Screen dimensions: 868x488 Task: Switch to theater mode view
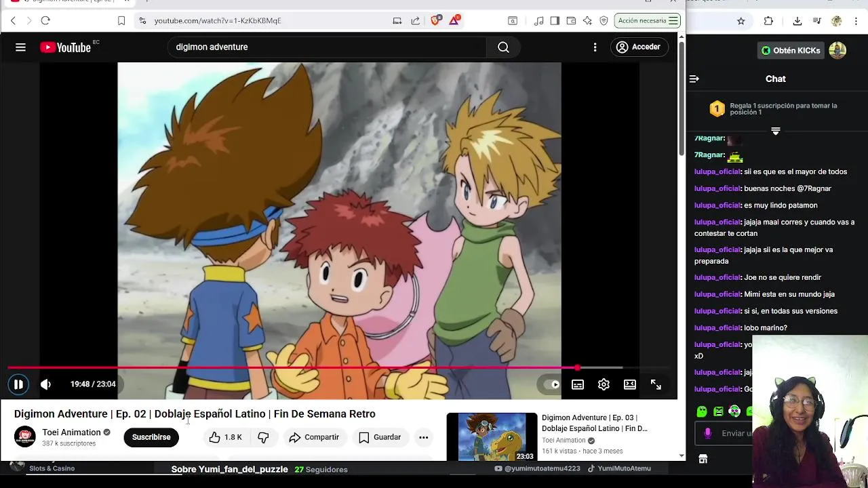(630, 384)
